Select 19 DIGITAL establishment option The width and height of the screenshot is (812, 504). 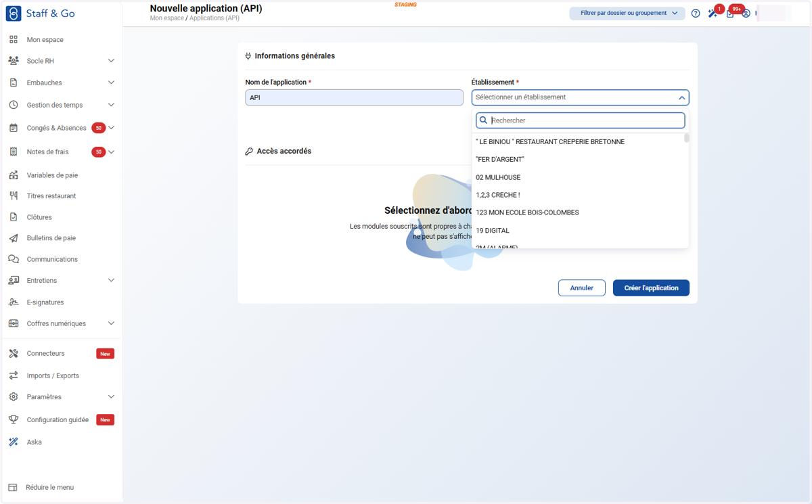click(x=580, y=231)
